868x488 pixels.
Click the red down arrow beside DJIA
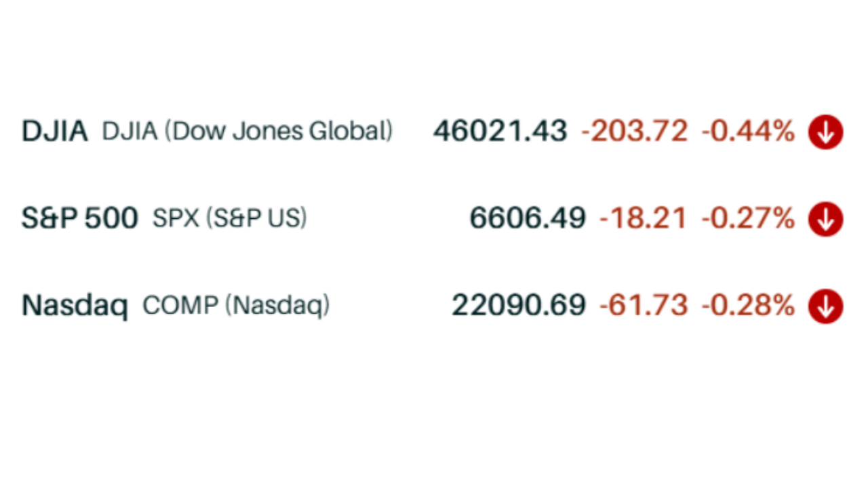[825, 132]
